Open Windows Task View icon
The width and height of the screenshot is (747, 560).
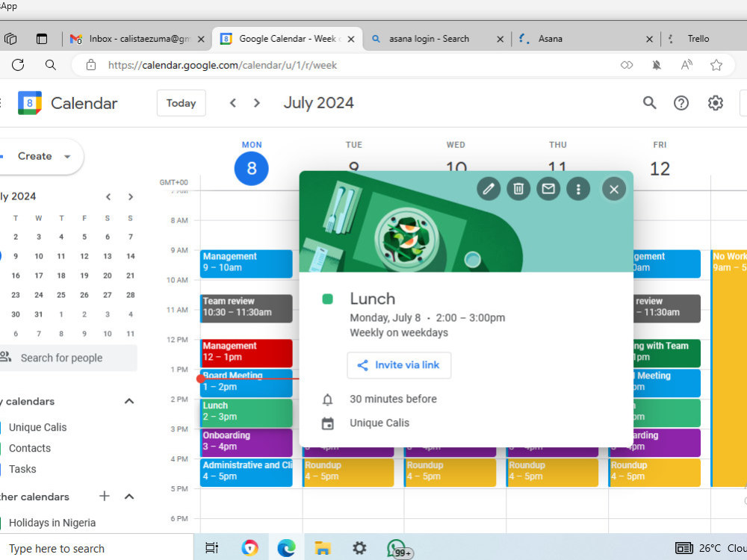[x=211, y=548]
